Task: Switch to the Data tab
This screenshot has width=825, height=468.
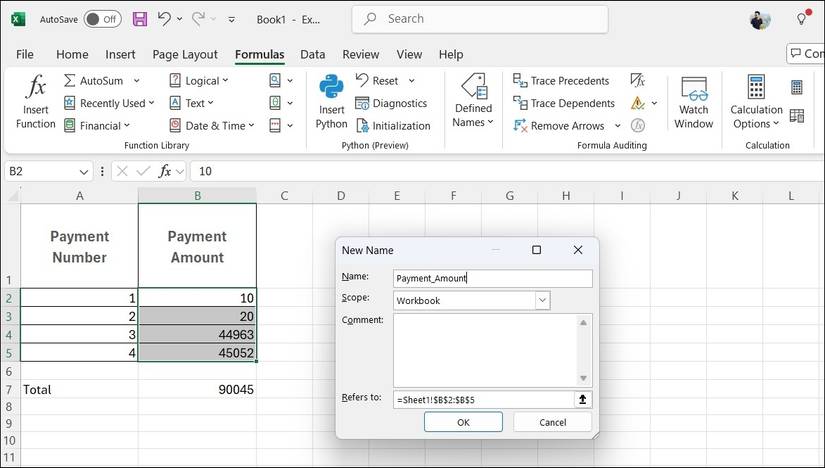Action: (x=313, y=55)
